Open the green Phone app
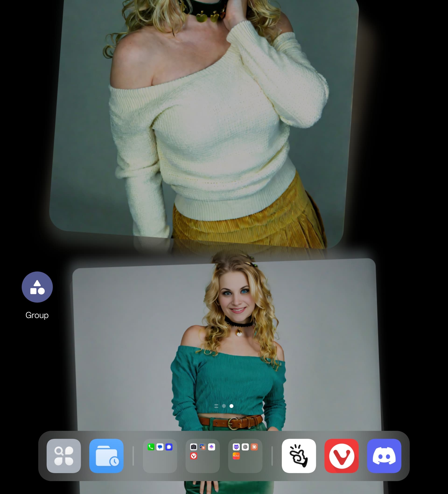This screenshot has height=494, width=448. coord(151,447)
